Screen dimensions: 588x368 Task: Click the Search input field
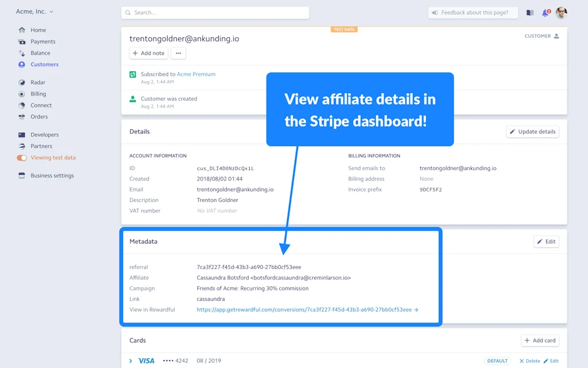pos(215,13)
